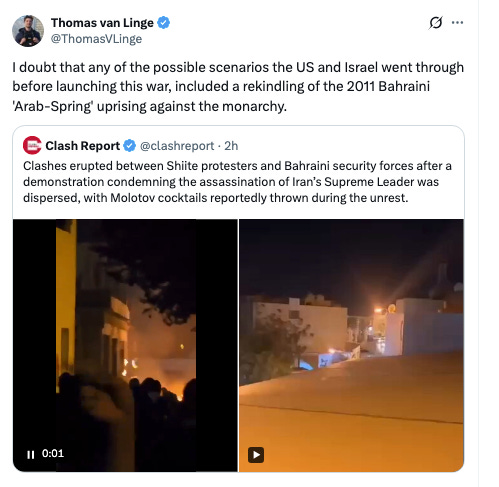Click the left video thumbnail with fire
The image size is (499, 487).
tap(125, 345)
